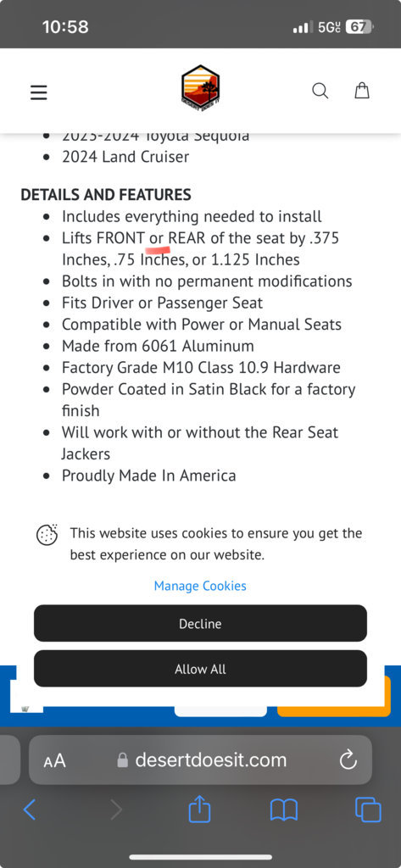Open the AA reader text options
This screenshot has width=401, height=868.
pyautogui.click(x=54, y=760)
